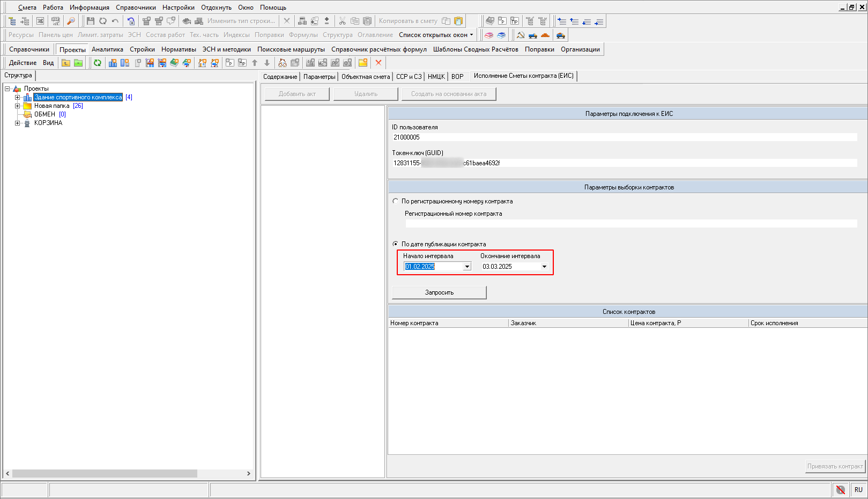Screen dimensions: 868x499
Task: Select 'По дате публикации контракта' radio option
Action: tap(396, 244)
